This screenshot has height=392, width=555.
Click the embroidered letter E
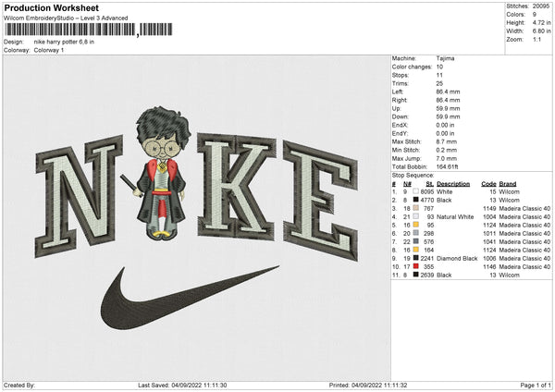pyautogui.click(x=320, y=200)
